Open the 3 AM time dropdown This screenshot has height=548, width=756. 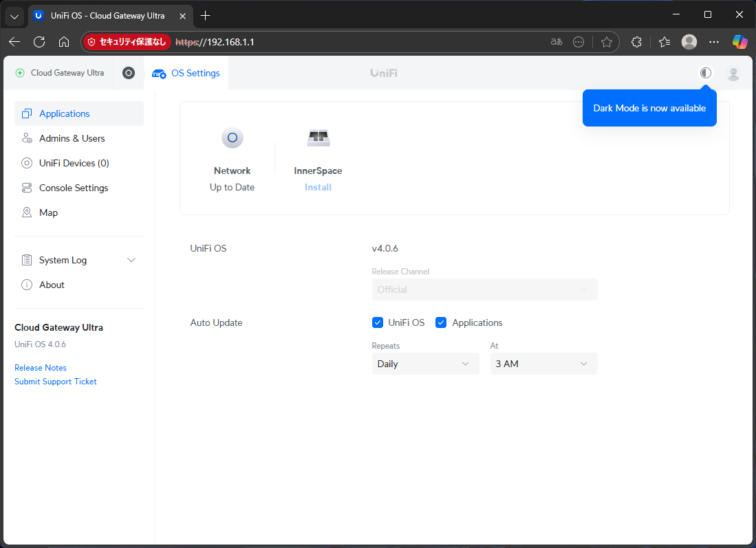pos(543,364)
